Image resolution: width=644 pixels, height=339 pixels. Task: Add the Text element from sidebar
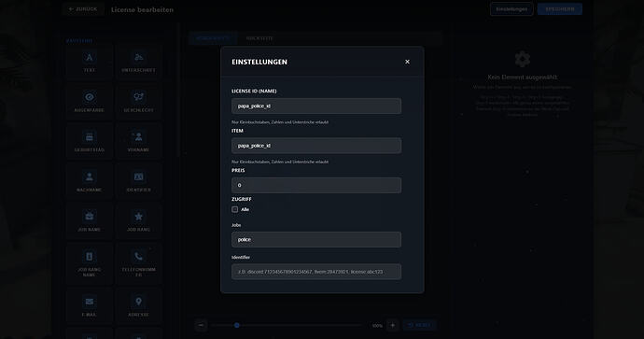coord(89,62)
